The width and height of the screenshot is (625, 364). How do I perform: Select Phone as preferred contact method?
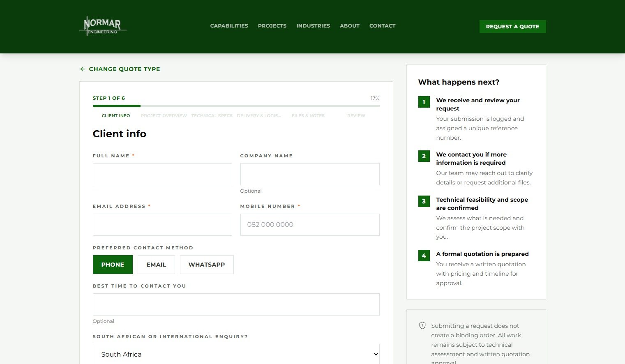click(x=113, y=265)
